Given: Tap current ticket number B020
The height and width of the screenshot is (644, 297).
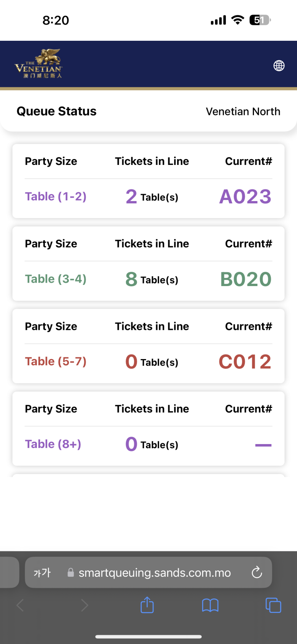Looking at the screenshot, I should 246,279.
